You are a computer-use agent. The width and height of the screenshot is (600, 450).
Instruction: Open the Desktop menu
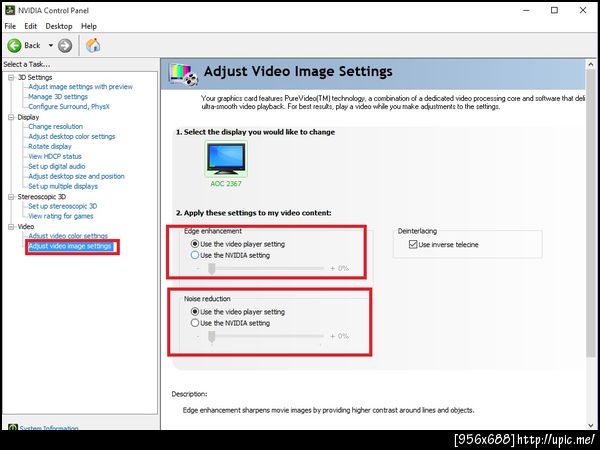[59, 26]
